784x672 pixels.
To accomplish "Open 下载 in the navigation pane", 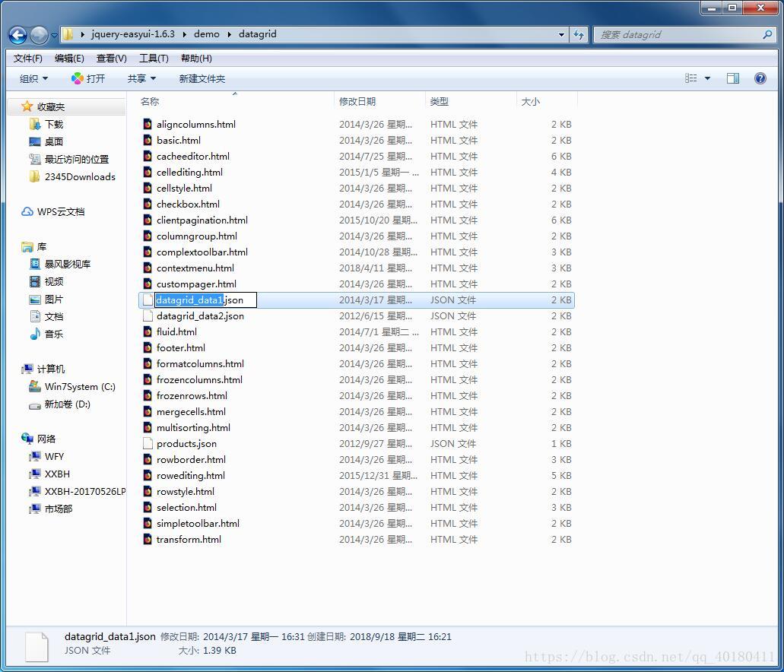I will [x=54, y=125].
